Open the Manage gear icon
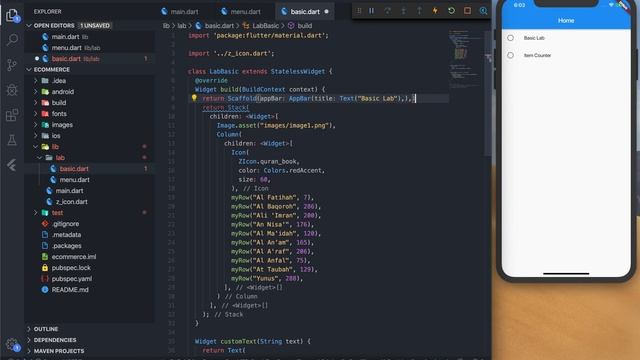This screenshot has height=360, width=640. [x=12, y=344]
